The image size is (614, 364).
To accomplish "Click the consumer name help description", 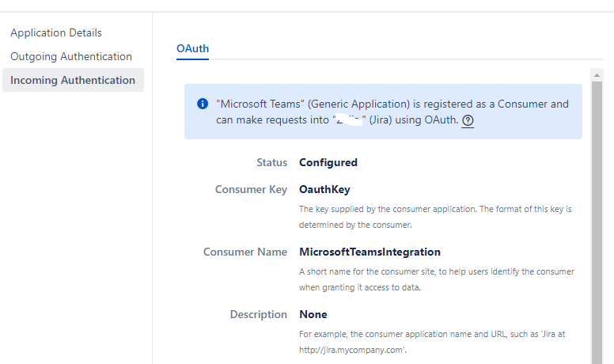I will click(x=437, y=279).
